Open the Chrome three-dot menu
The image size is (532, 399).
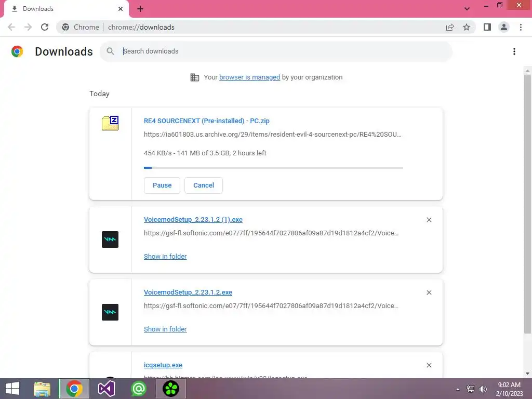point(521,27)
